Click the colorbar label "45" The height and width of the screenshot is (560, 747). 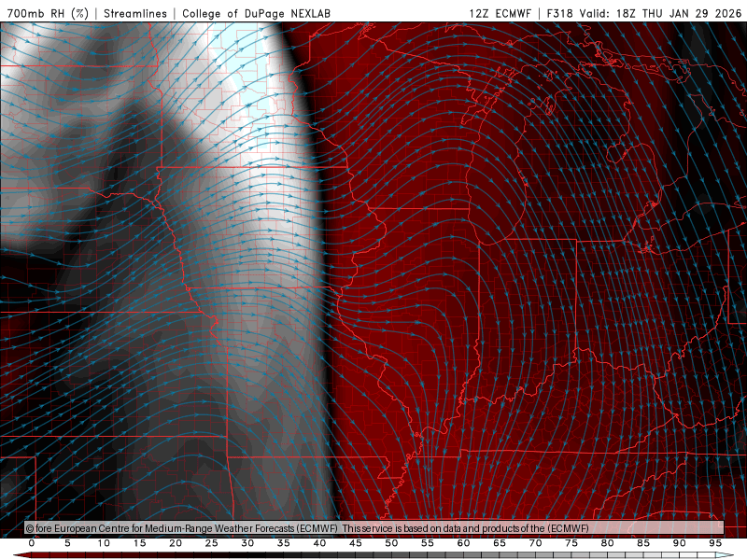(x=356, y=543)
